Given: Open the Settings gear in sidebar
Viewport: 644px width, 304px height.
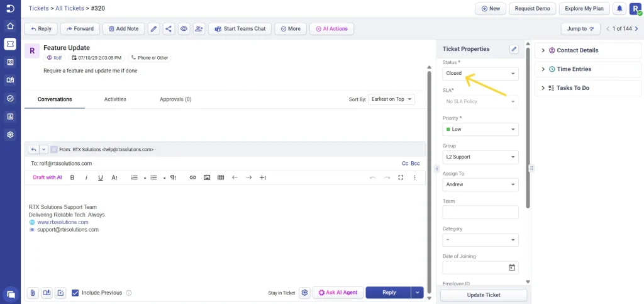Looking at the screenshot, I should coord(10,134).
